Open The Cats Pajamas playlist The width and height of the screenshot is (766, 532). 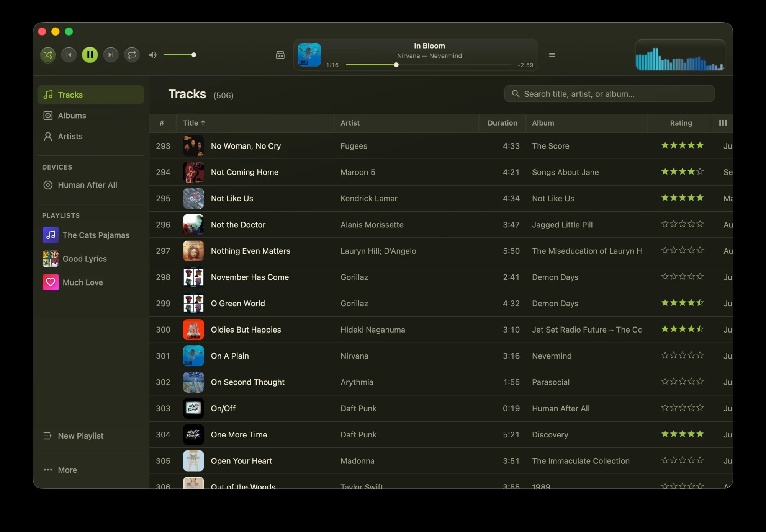[x=91, y=235]
